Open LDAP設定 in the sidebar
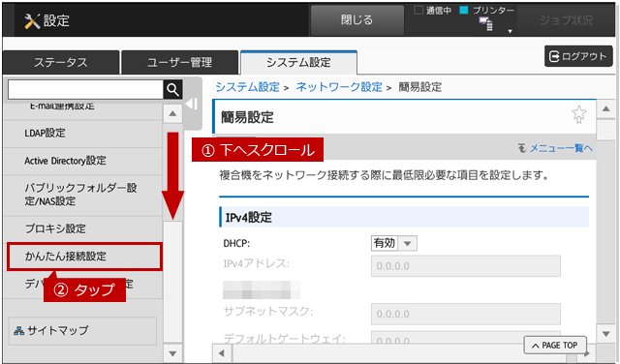Screen dimensions: 620x364 (x=82, y=134)
